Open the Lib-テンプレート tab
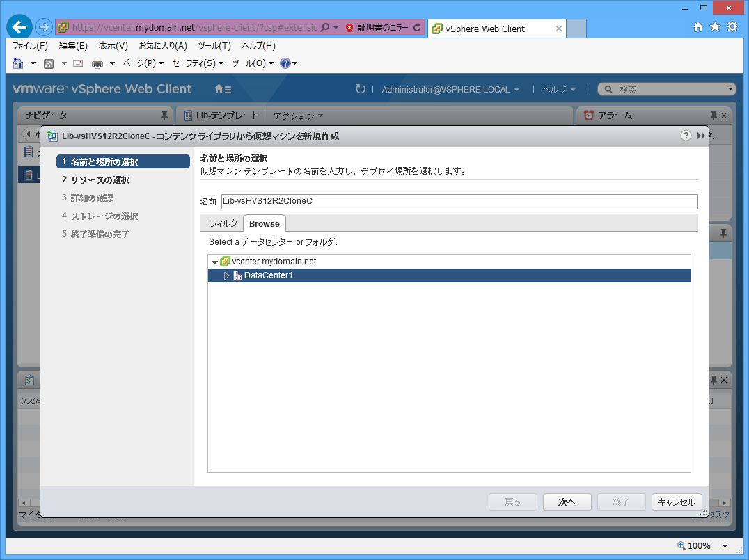The width and height of the screenshot is (749, 560). [x=221, y=115]
